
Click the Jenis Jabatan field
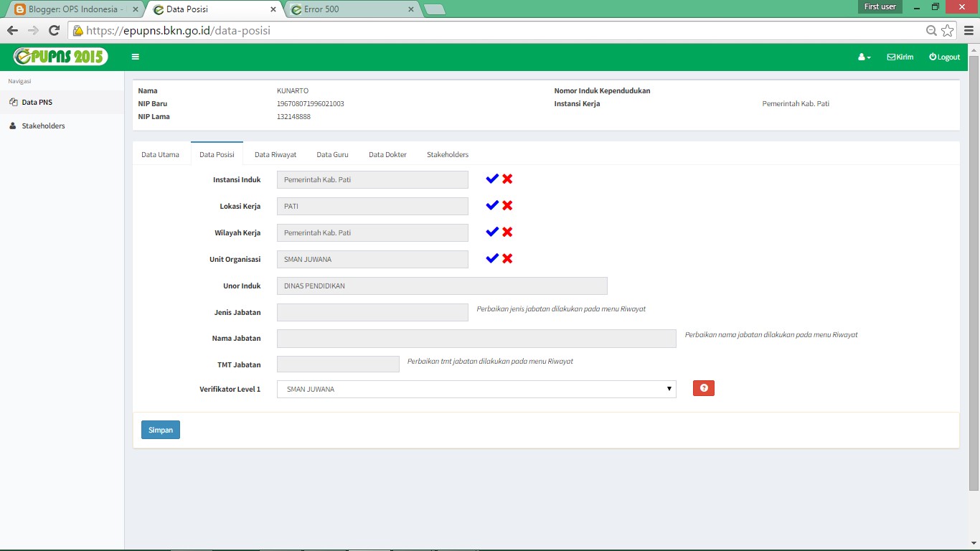372,312
